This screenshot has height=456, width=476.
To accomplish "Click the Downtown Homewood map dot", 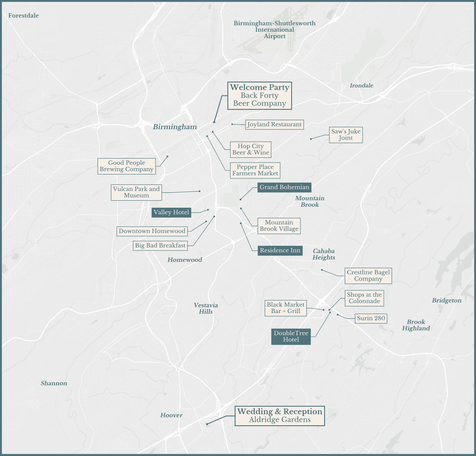I will 206,221.
